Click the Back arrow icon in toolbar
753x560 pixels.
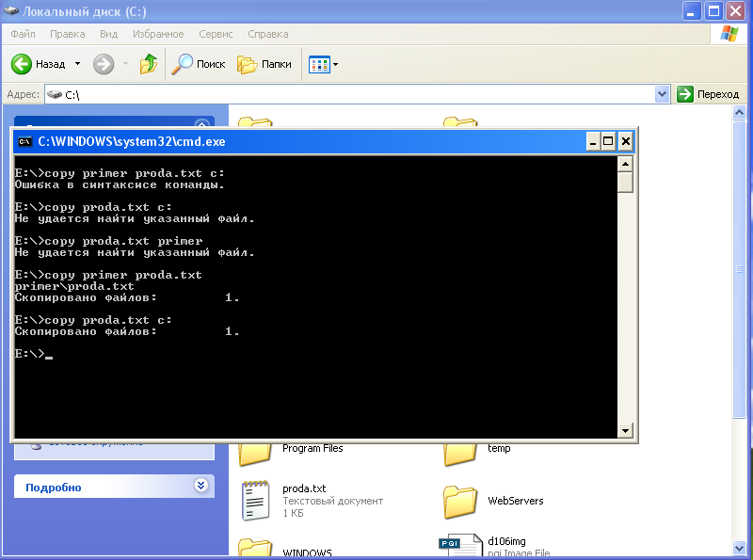[x=22, y=64]
